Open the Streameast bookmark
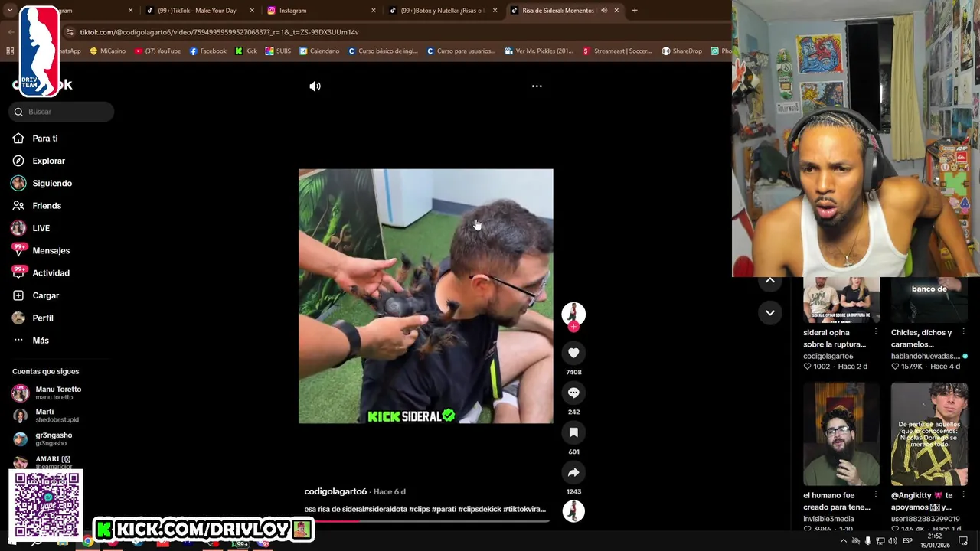The image size is (980, 551). [x=617, y=51]
